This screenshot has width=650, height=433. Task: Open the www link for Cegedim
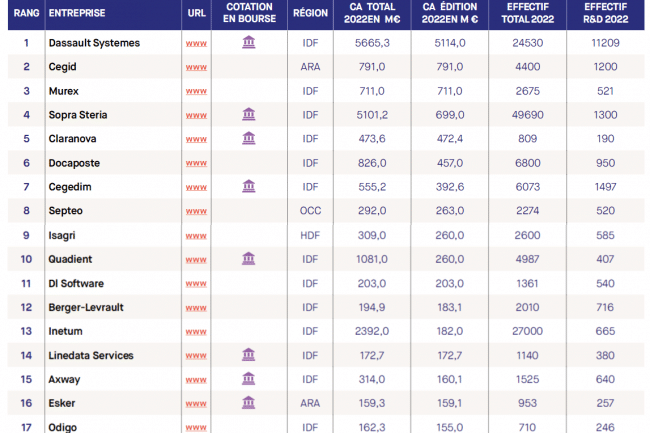click(196, 188)
